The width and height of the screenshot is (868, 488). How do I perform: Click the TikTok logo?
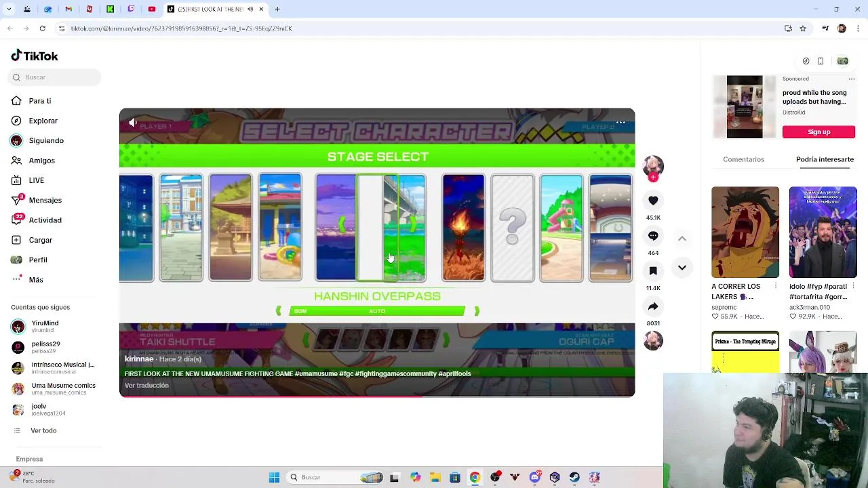(35, 56)
